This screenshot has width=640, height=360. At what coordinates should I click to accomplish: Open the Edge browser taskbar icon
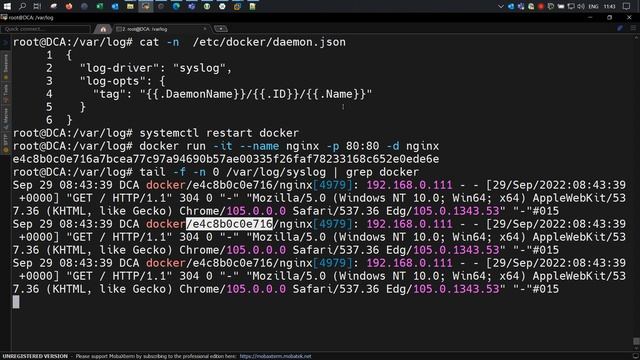[x=176, y=6]
